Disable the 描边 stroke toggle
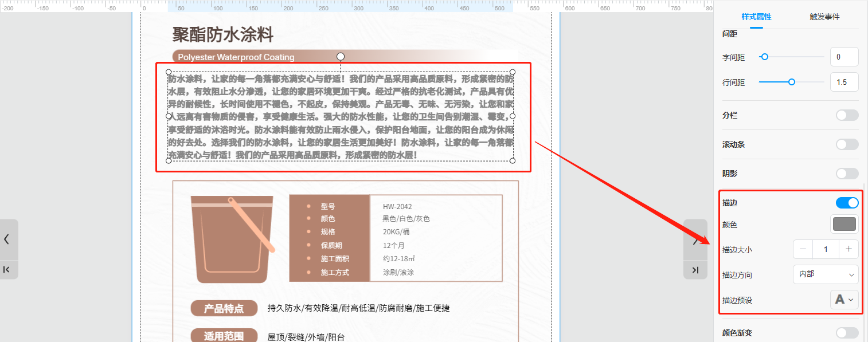Image resolution: width=868 pixels, height=342 pixels. [847, 203]
